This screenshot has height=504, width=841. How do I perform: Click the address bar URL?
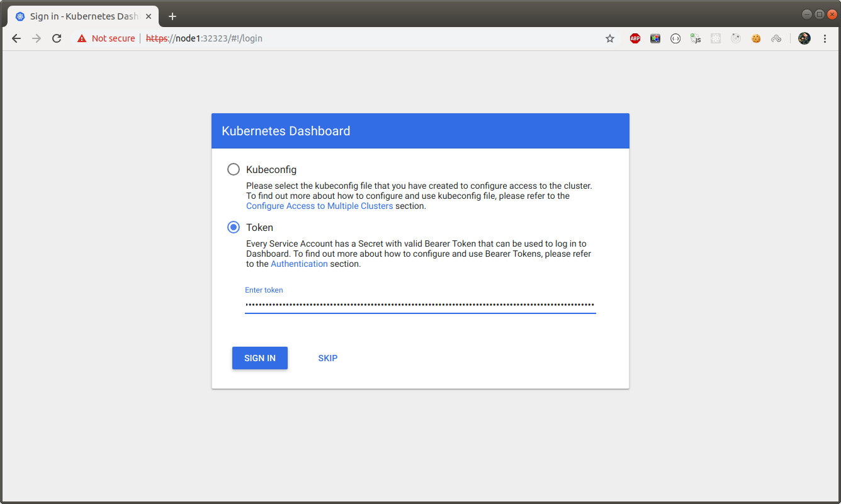coord(204,38)
